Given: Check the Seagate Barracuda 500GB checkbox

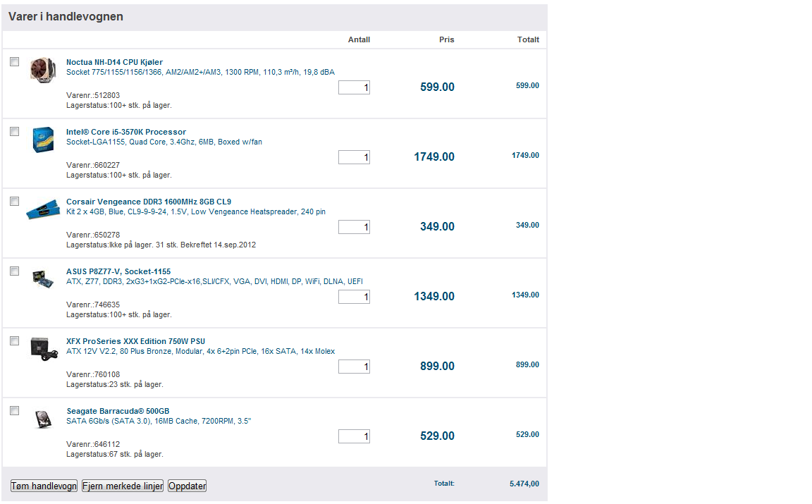Looking at the screenshot, I should (x=15, y=411).
